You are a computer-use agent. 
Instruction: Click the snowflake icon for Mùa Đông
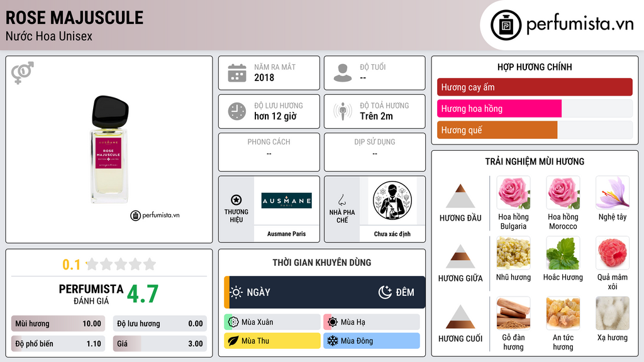[x=333, y=341]
